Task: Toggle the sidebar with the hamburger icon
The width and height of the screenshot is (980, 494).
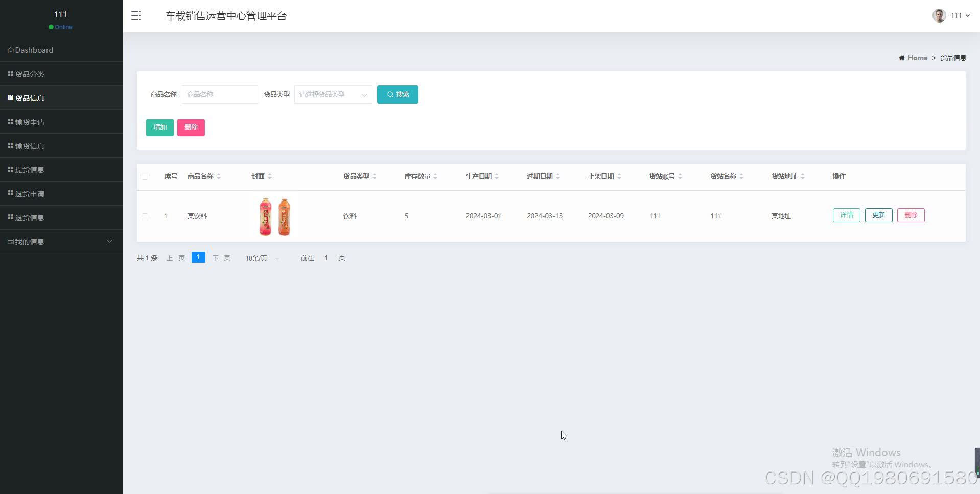Action: [135, 15]
